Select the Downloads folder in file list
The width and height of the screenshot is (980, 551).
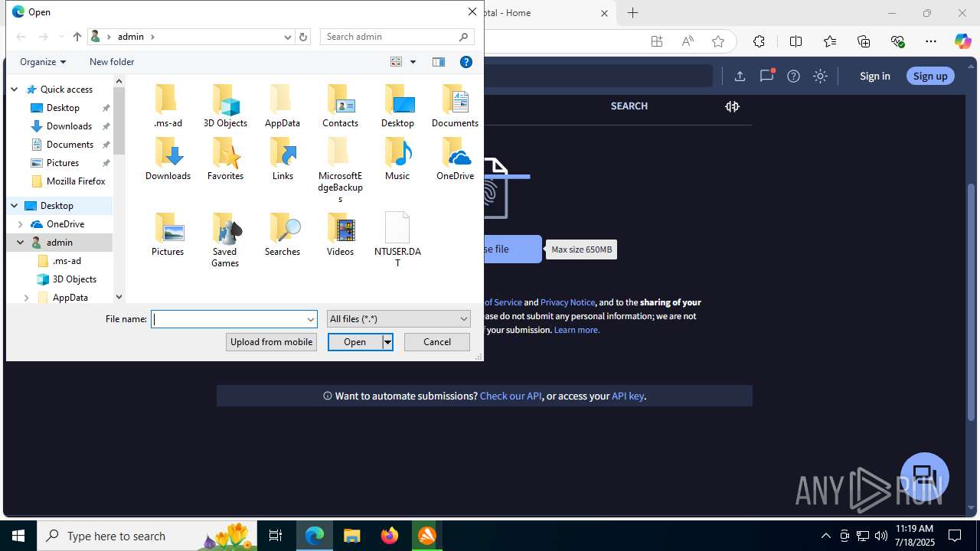[168, 158]
